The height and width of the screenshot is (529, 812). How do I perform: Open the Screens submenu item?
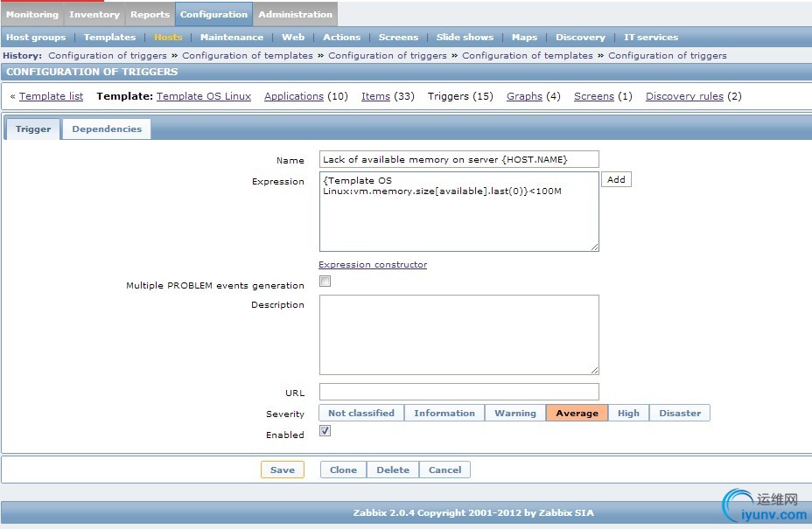398,38
